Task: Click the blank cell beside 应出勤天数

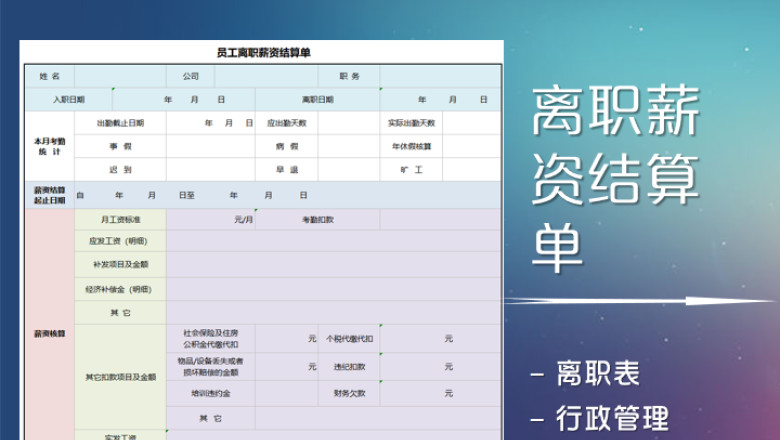Action: (349, 123)
